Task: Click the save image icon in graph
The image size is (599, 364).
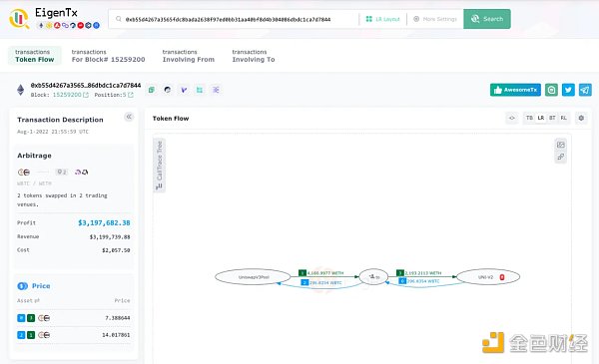Action: pyautogui.click(x=560, y=145)
